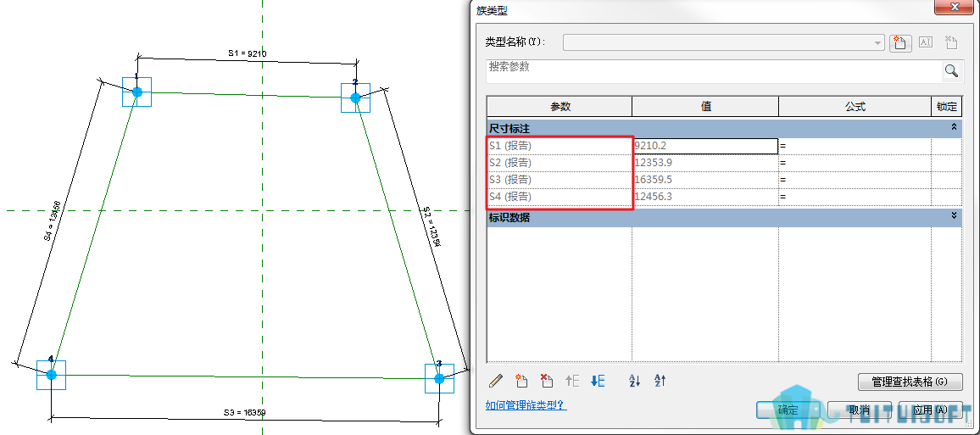Select the S3 = 16359 dimension label
Viewport: 980px width, 435px height.
click(246, 412)
